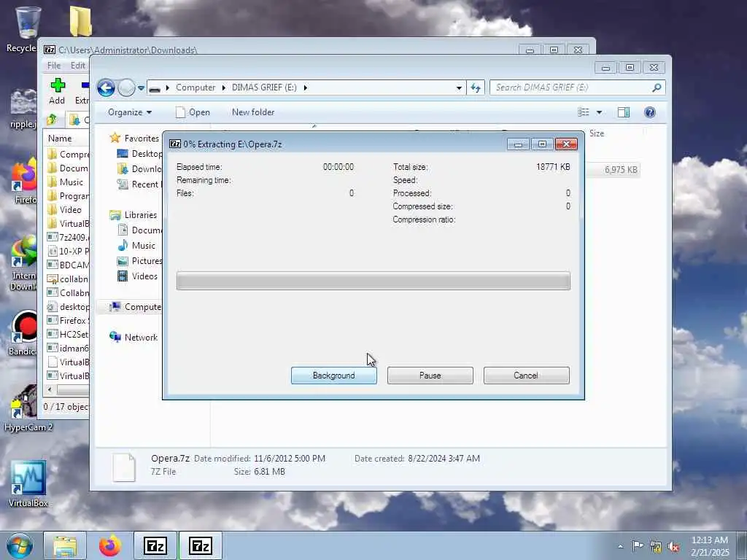Open File menu in 7-Zip window
This screenshot has width=747, height=560.
point(54,65)
